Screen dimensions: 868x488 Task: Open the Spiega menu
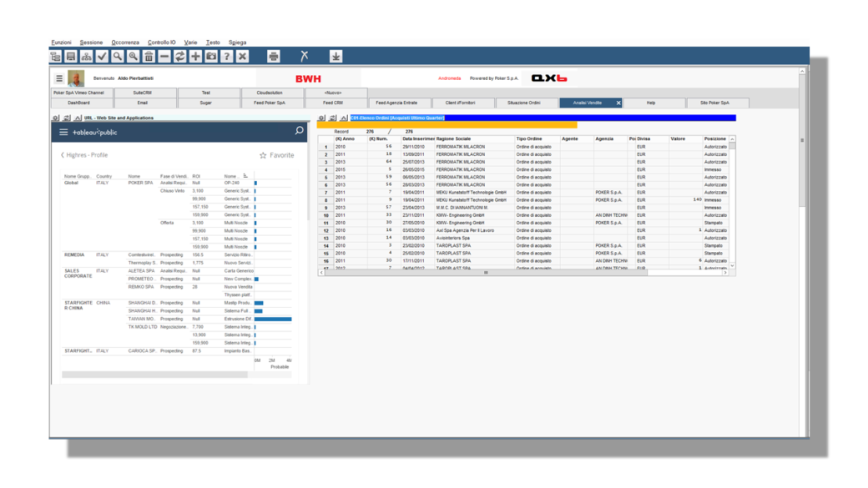pyautogui.click(x=238, y=43)
